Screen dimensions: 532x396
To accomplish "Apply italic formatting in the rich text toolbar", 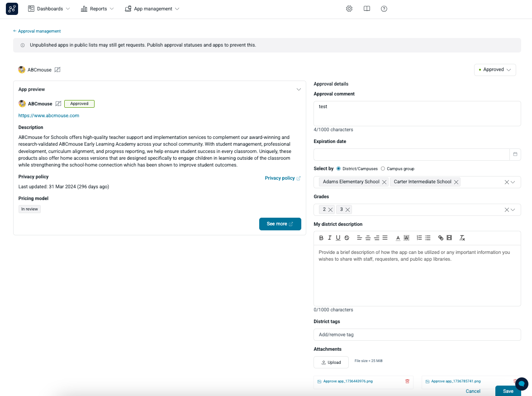I will click(x=329, y=238).
